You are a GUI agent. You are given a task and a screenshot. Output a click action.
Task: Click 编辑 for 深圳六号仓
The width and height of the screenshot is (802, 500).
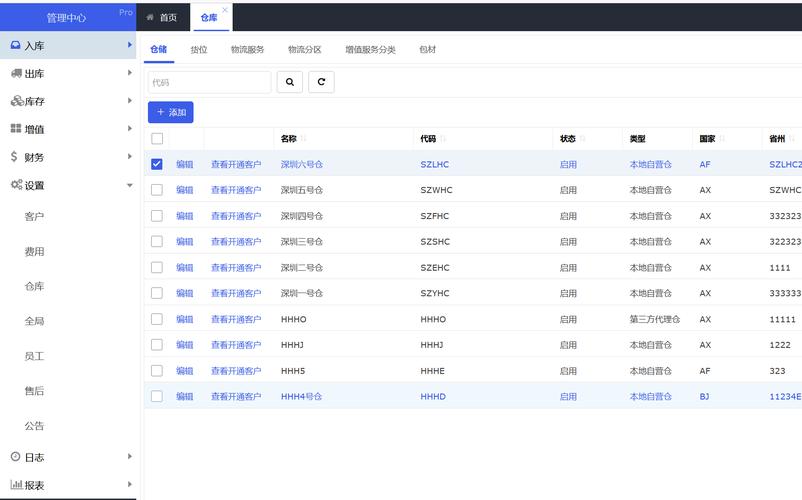pos(185,164)
